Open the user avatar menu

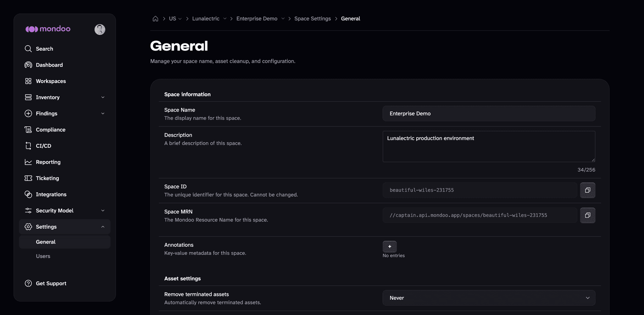100,30
